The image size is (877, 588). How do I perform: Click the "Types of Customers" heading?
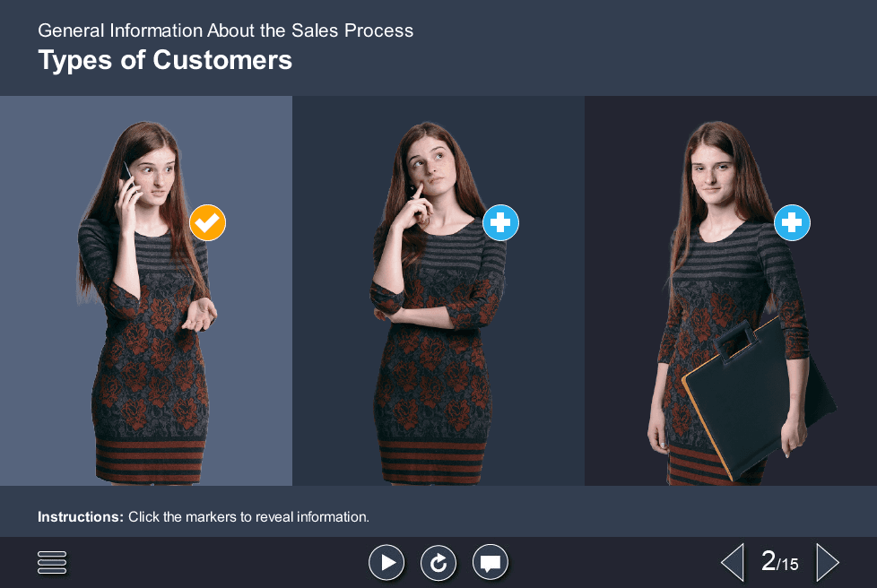(x=165, y=60)
